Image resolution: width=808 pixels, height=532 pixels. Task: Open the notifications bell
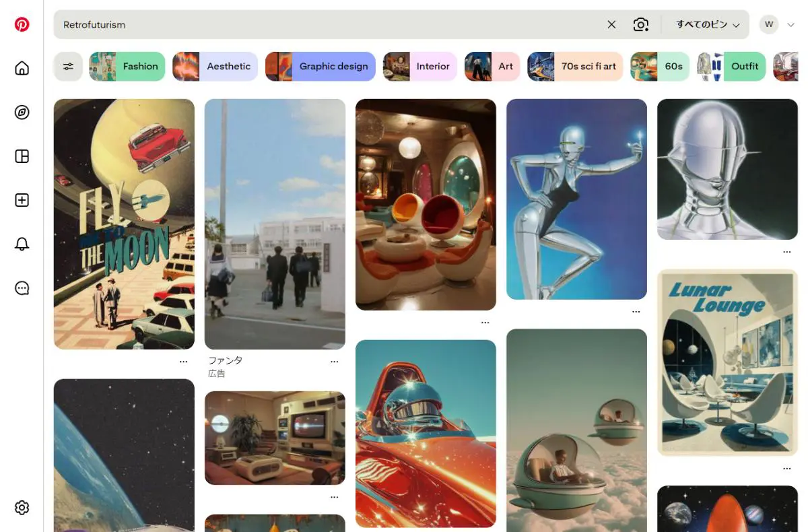[x=22, y=244]
